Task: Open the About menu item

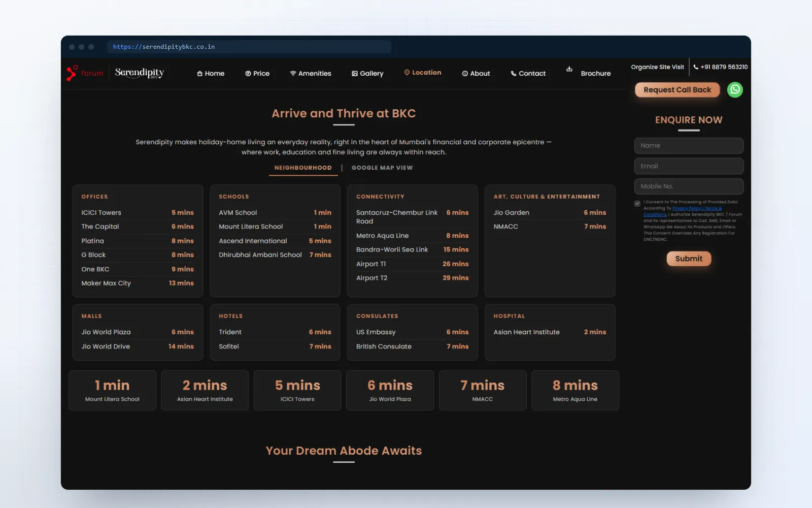Action: [x=476, y=74]
